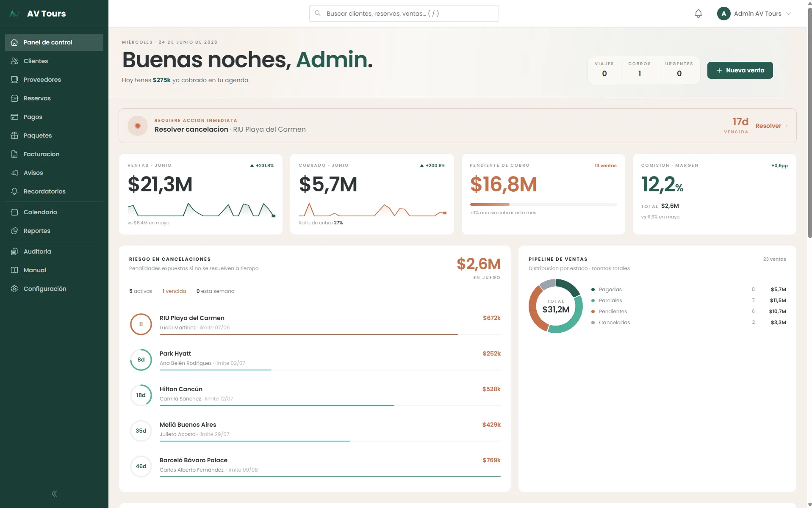Click the Barceló Bávaro Palace 46d ring

pyautogui.click(x=141, y=467)
